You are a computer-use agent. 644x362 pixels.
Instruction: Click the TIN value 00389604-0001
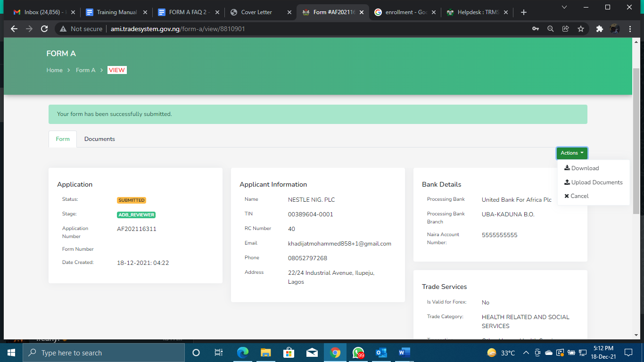311,214
